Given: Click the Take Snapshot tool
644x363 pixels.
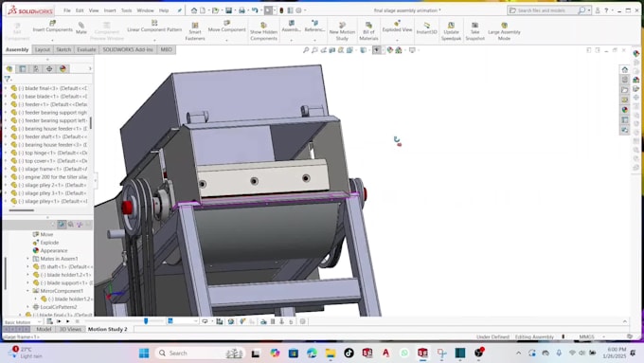Looking at the screenshot, I should (x=474, y=31).
